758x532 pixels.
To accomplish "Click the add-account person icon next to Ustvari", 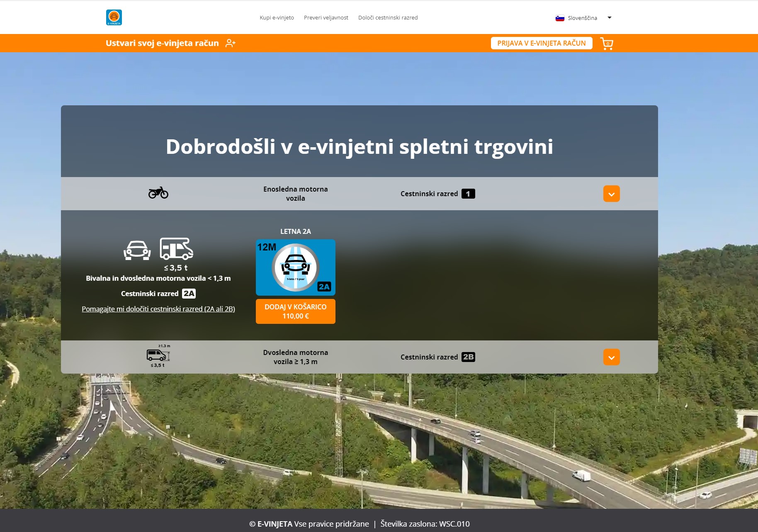I will [x=230, y=43].
